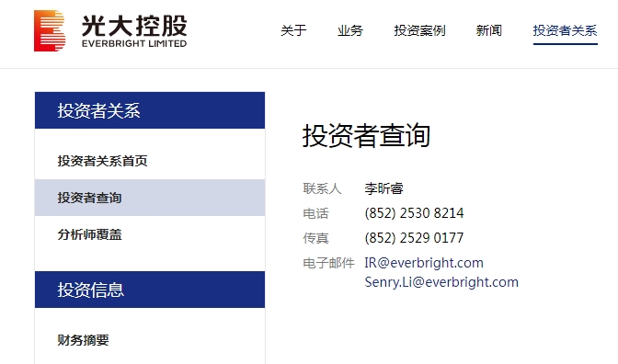Click the large 投资者查询 page heading
The height and width of the screenshot is (364, 618).
[366, 135]
